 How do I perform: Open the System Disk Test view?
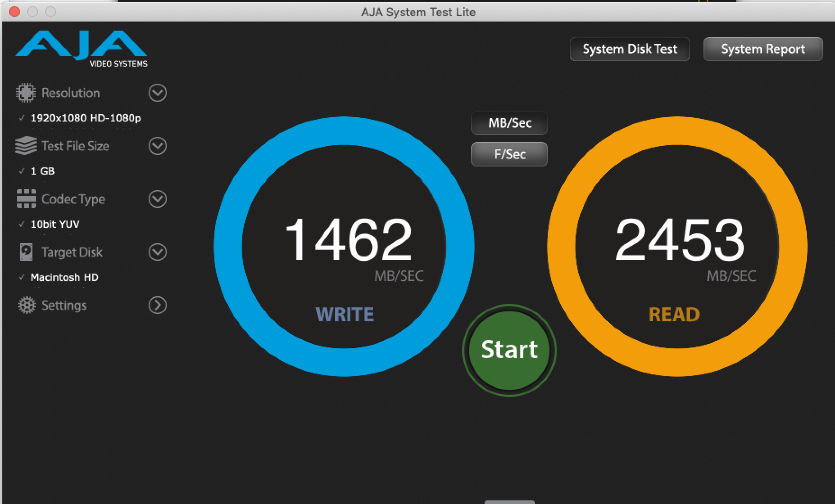[x=630, y=49]
